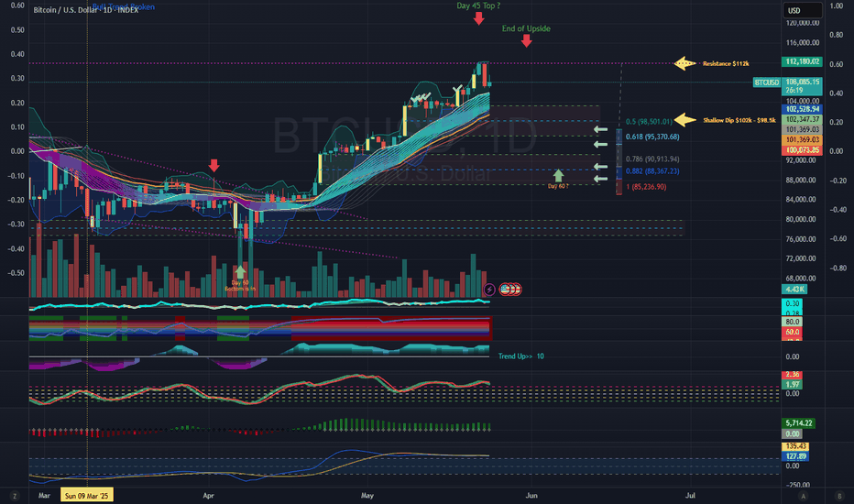This screenshot has width=854, height=504.
Task: Select red arrow under End of Upside
Action: pyautogui.click(x=526, y=41)
